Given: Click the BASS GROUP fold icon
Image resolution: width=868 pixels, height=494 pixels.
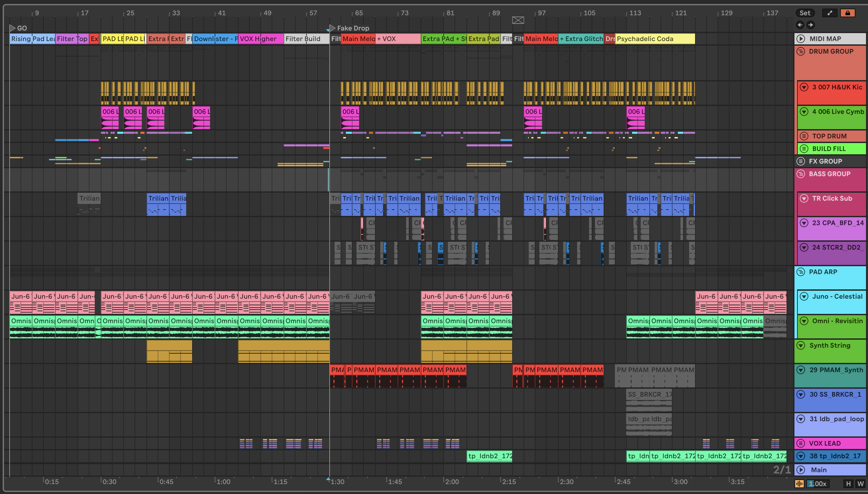Looking at the screenshot, I should (801, 174).
